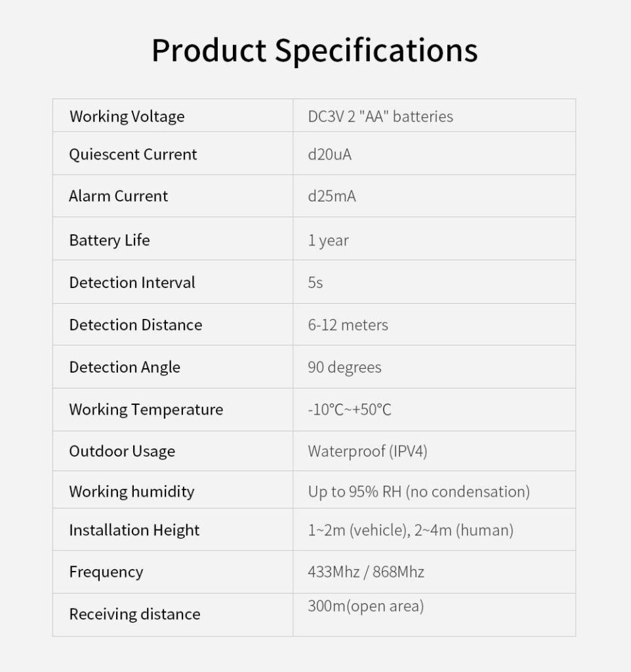Viewport: 631px width, 672px height.
Task: Click the -10°C~+50°C temperature value
Action: tap(350, 410)
